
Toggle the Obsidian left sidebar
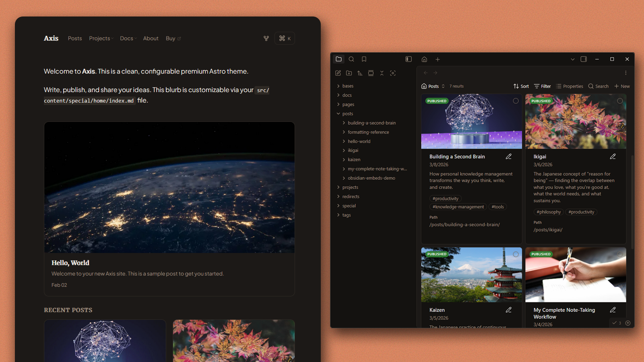[x=409, y=59]
